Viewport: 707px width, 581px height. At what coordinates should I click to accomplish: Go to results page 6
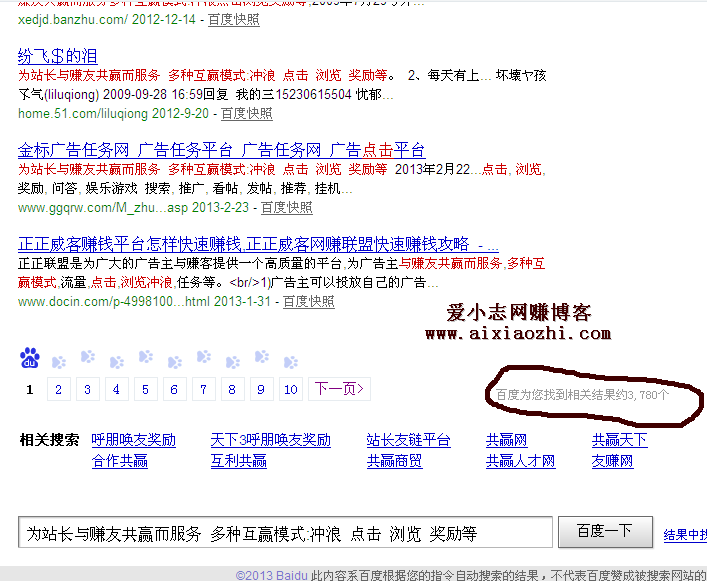tap(174, 389)
